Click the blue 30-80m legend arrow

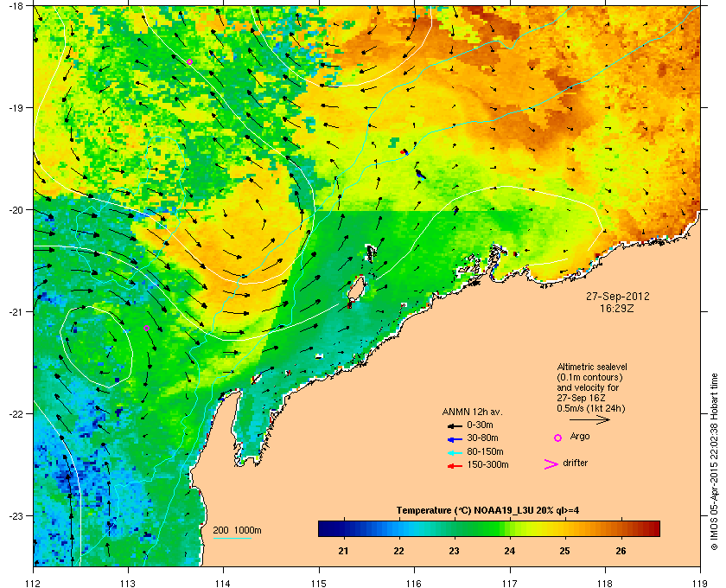455,438
